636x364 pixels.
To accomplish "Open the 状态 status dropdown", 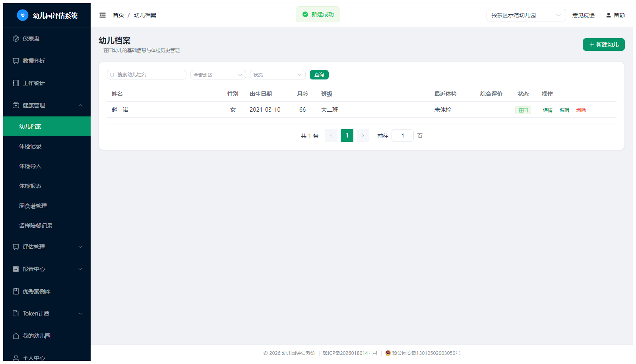I will point(278,75).
